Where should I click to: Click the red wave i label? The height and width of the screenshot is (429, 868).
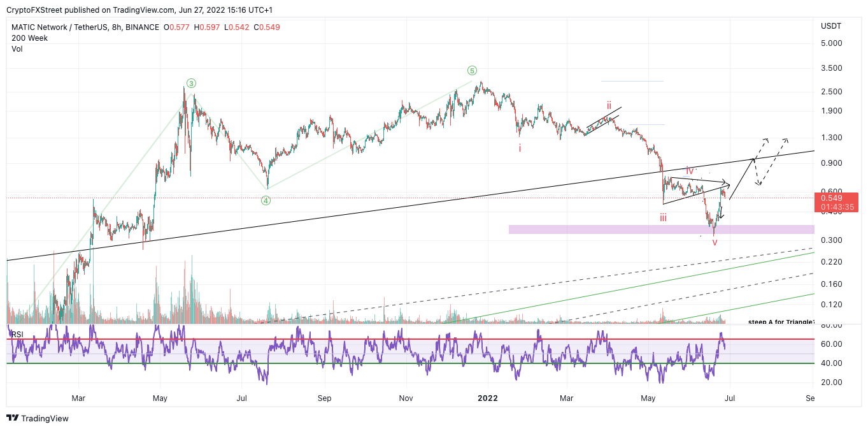tap(519, 148)
